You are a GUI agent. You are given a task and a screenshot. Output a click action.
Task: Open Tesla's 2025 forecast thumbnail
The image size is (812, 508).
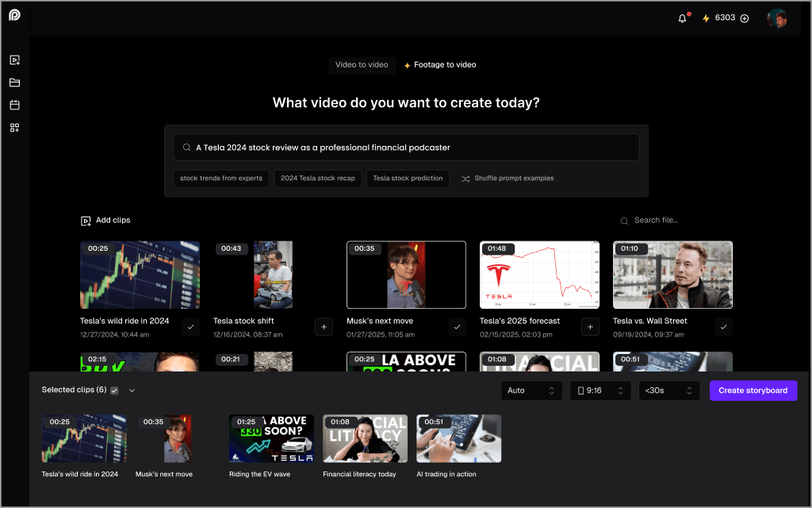click(x=539, y=275)
